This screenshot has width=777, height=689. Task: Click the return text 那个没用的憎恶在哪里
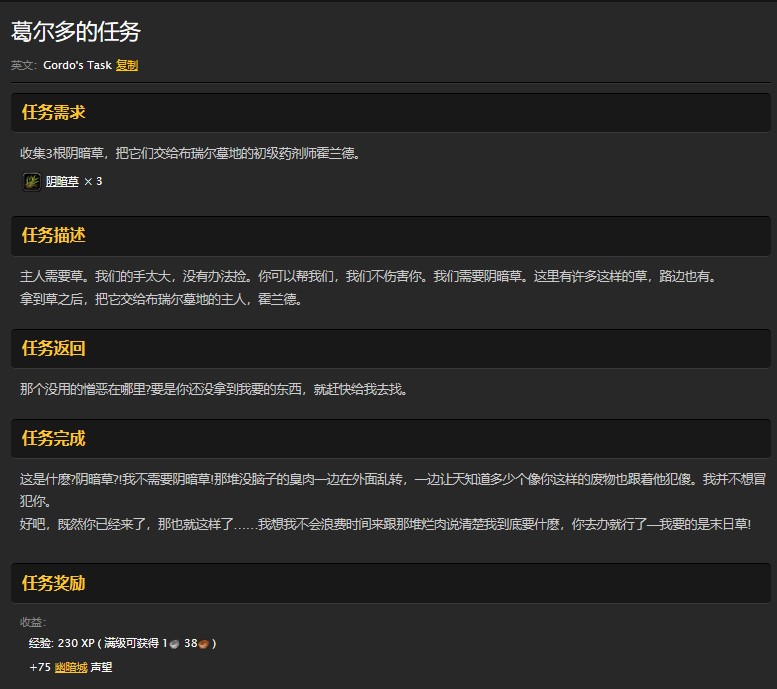pyautogui.click(x=214, y=389)
